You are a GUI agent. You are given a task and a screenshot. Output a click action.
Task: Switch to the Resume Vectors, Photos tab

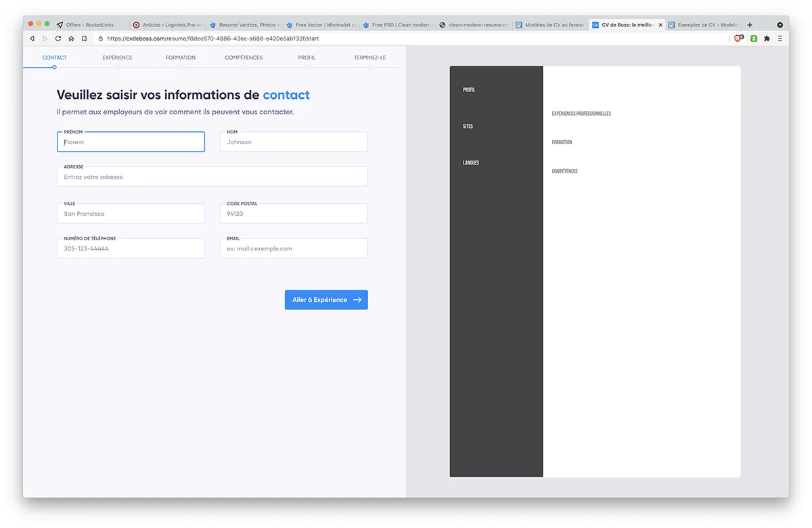(245, 25)
